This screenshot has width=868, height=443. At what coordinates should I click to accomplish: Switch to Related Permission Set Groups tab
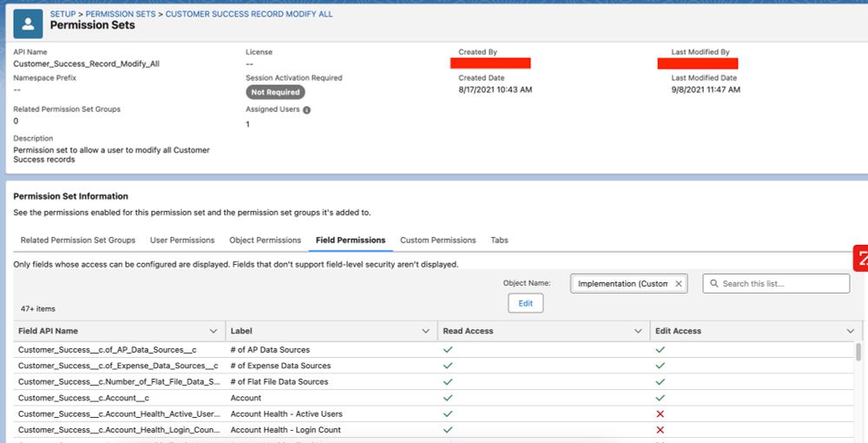click(x=78, y=241)
